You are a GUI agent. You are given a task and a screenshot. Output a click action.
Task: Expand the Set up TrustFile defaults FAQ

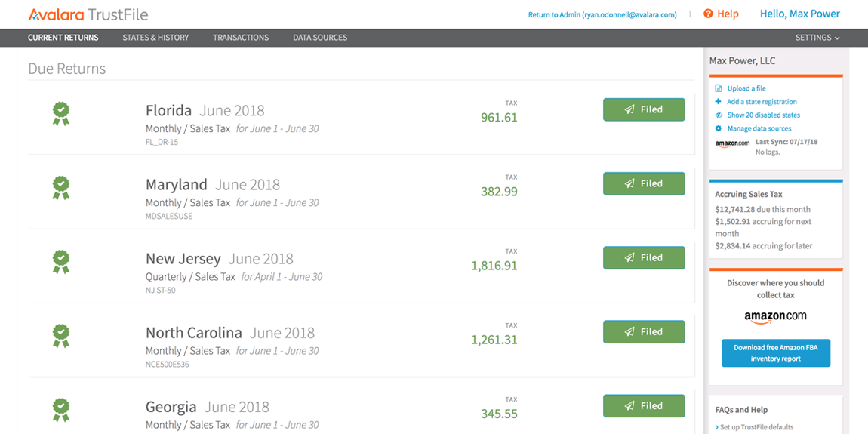coord(754,427)
